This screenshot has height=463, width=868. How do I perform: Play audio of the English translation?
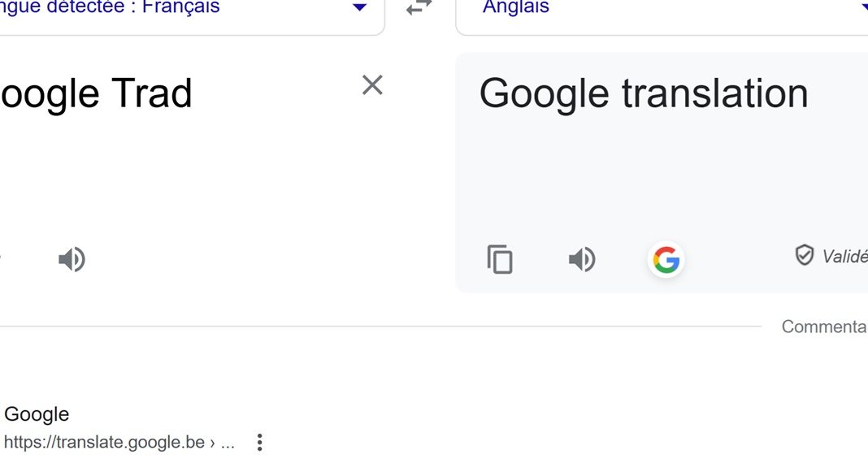[x=583, y=259]
